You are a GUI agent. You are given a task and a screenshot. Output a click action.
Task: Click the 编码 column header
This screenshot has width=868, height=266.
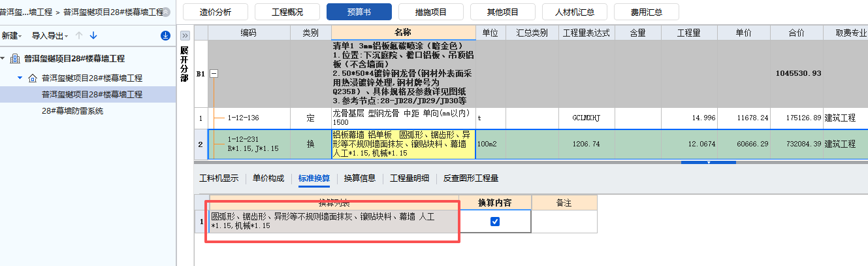248,33
